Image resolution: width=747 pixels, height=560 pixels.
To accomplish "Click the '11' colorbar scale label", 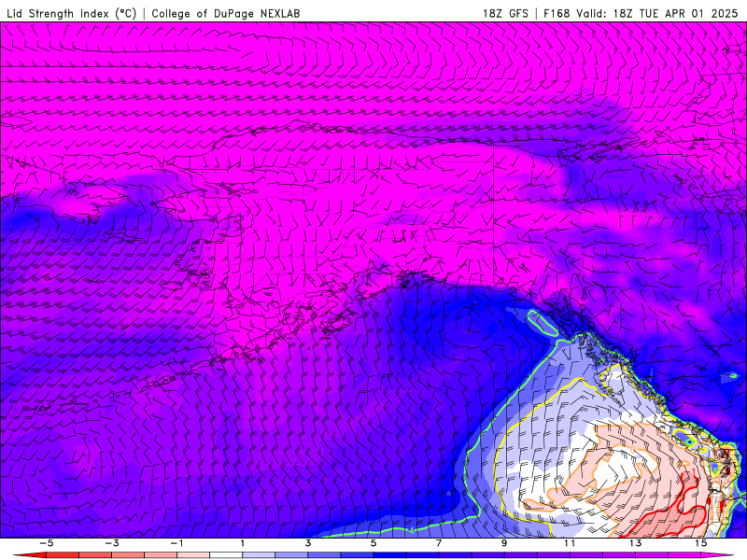I will click(570, 543).
